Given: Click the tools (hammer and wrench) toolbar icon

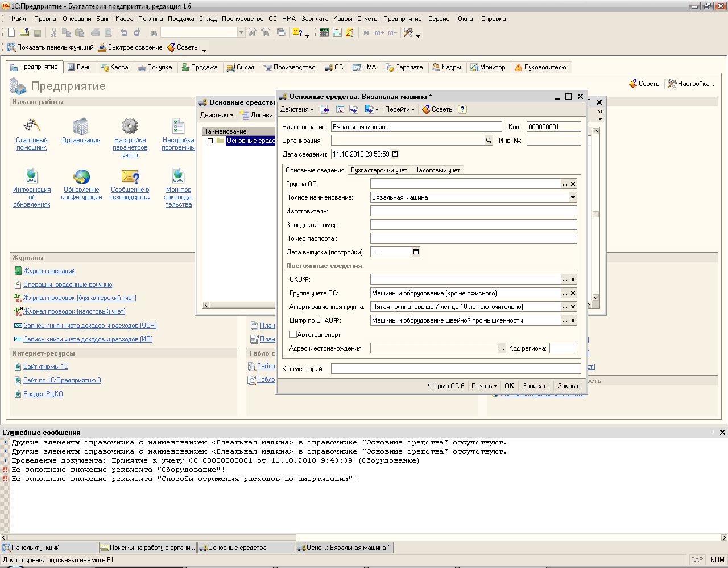Looking at the screenshot, I should point(408,33).
